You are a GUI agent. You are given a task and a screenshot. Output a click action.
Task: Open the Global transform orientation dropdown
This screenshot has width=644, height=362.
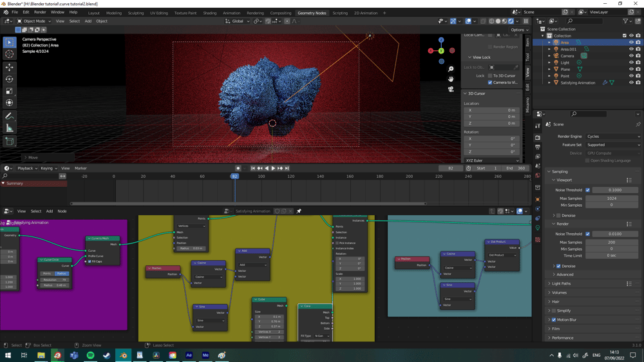point(238,21)
